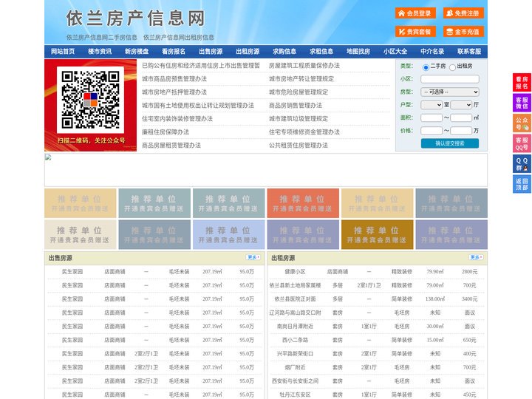Expand the 室 count dropdown

(x=432, y=105)
